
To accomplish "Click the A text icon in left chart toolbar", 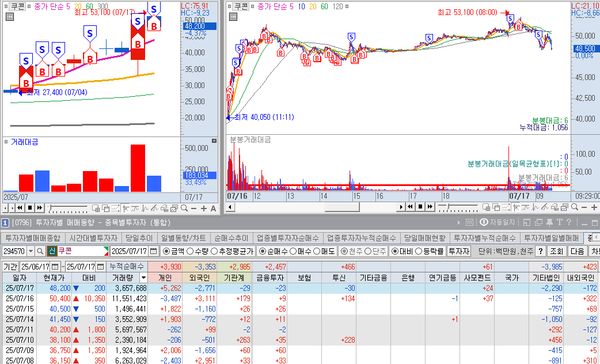I will click(213, 208).
